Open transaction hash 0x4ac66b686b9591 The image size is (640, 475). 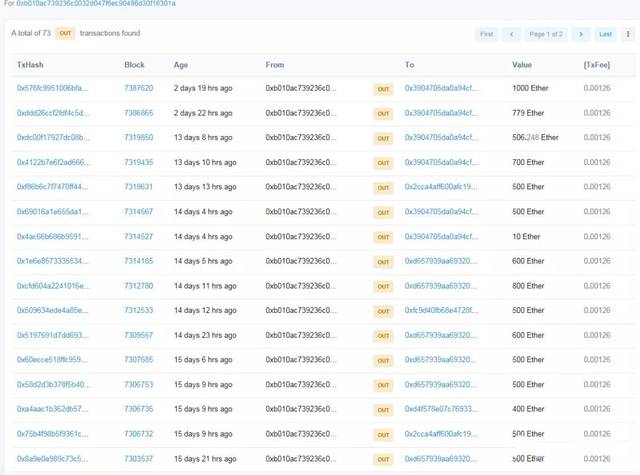pyautogui.click(x=52, y=236)
